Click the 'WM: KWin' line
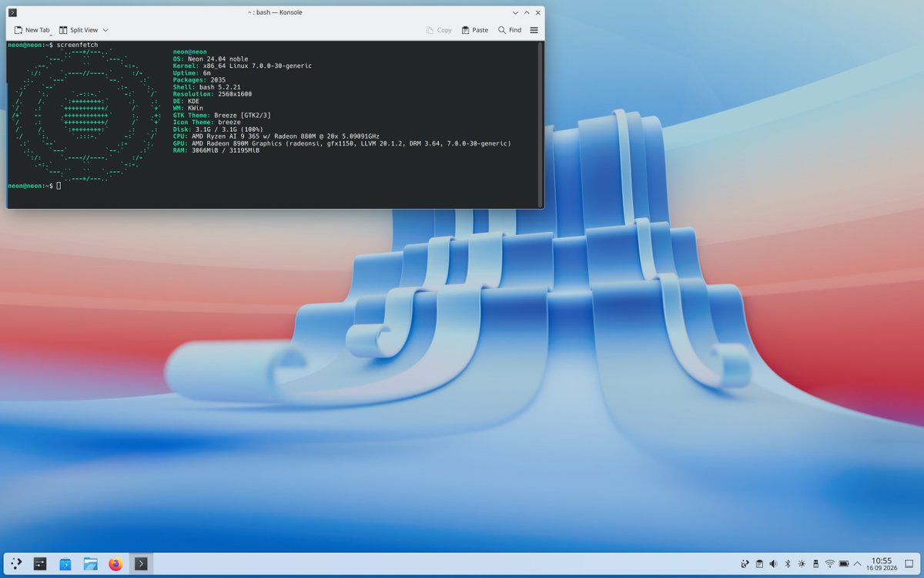Viewport: 924px width, 578px height. [x=188, y=108]
